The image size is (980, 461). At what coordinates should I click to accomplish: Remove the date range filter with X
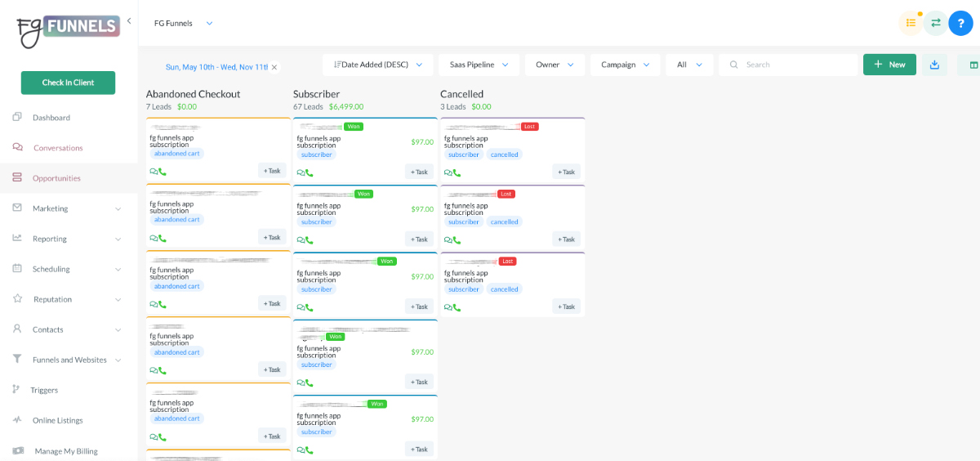click(x=274, y=67)
